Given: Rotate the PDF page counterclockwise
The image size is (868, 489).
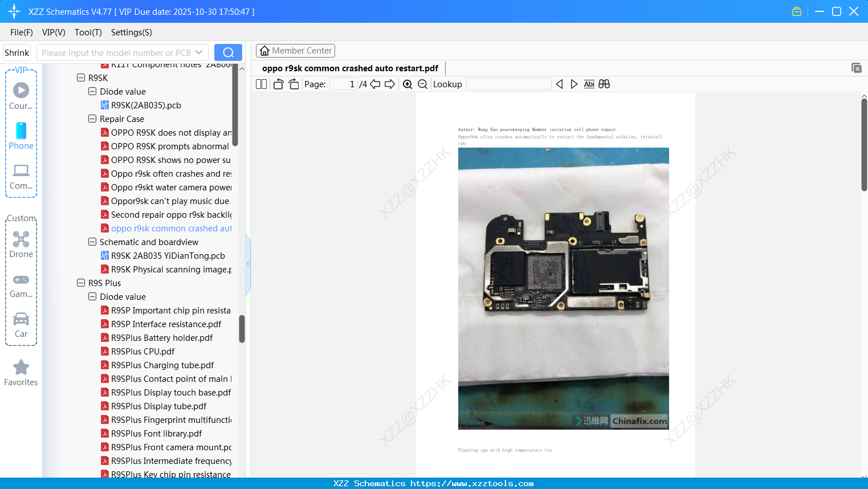Looking at the screenshot, I should tap(278, 84).
